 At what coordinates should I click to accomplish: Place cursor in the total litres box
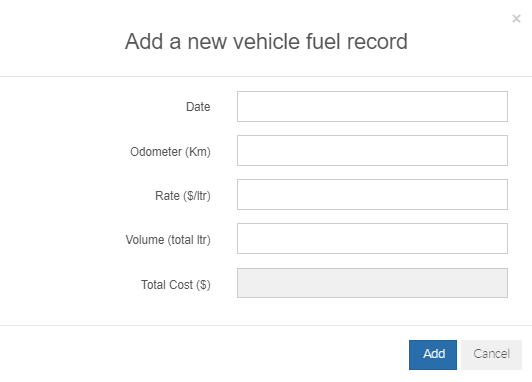[x=372, y=238]
